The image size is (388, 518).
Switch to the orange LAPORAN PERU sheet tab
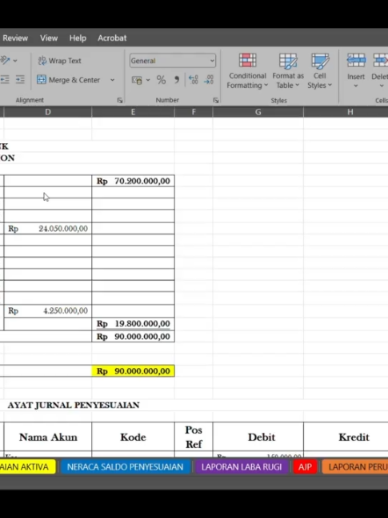pos(355,467)
